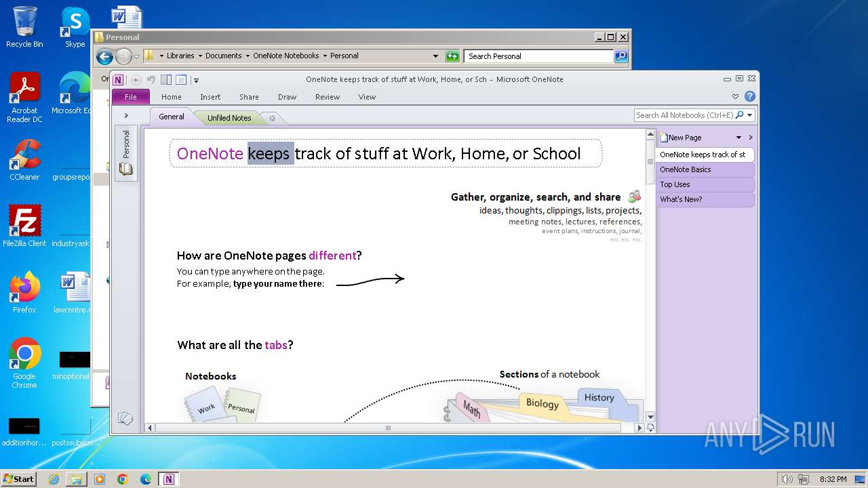Click the vertical scrollbar up arrow

pos(650,134)
